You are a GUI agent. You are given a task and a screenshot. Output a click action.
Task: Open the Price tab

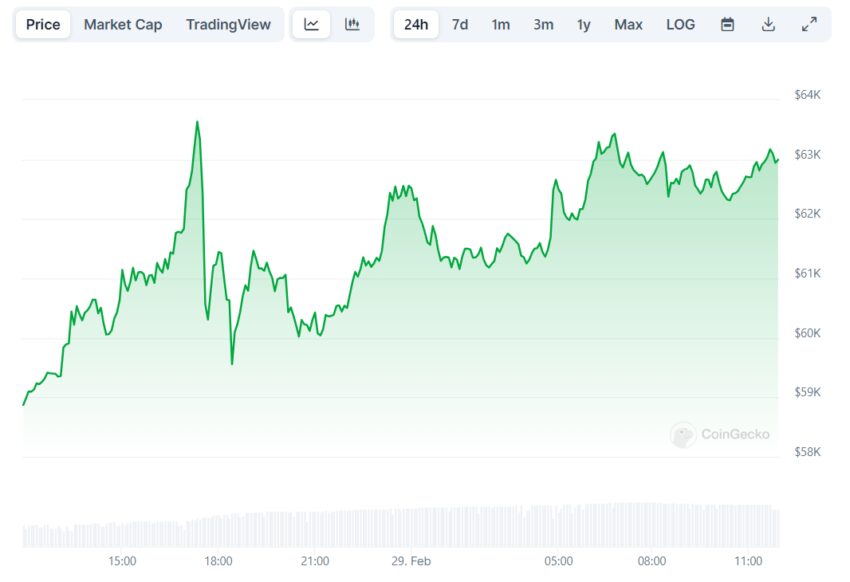pyautogui.click(x=42, y=25)
